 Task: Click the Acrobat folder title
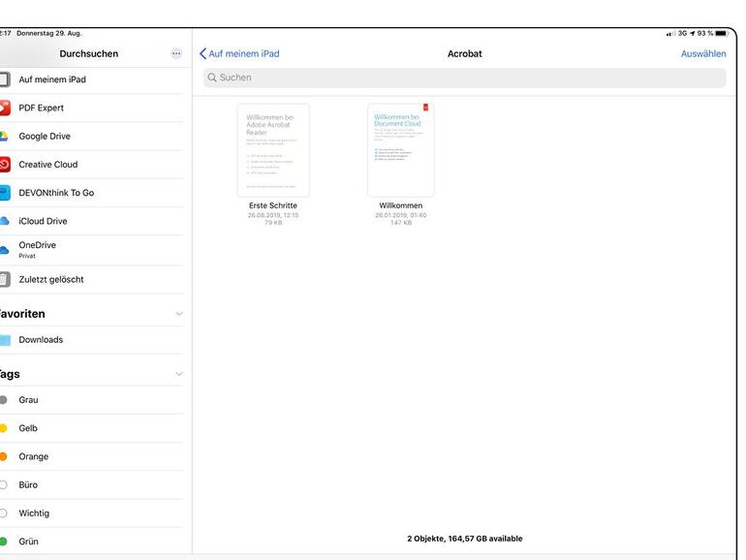click(x=465, y=53)
